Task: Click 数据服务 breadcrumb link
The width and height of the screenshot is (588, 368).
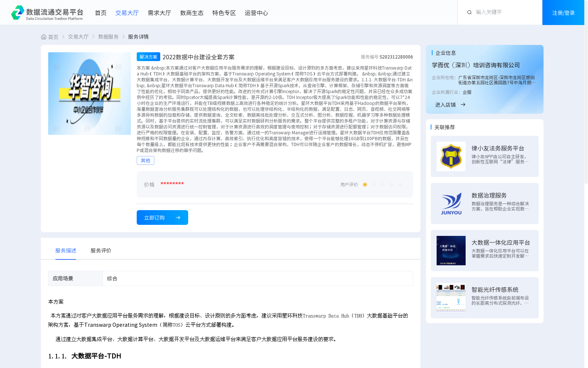Action: click(108, 37)
